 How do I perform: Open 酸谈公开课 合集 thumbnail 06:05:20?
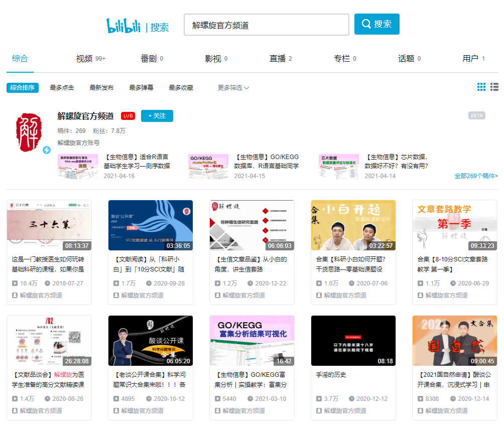(151, 341)
